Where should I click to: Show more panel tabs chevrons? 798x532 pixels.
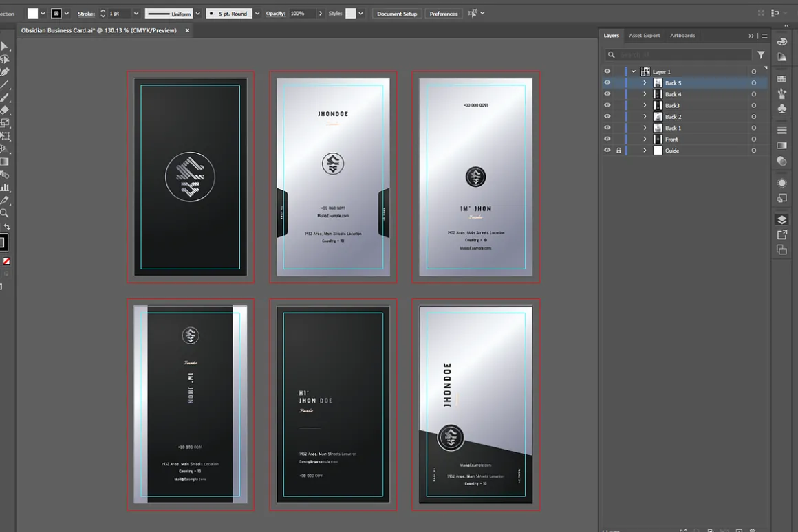pos(751,36)
